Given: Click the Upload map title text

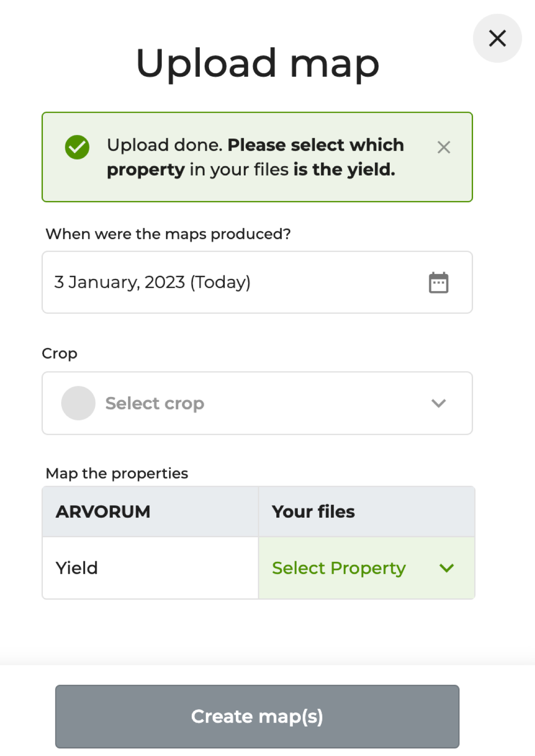Looking at the screenshot, I should tap(257, 63).
